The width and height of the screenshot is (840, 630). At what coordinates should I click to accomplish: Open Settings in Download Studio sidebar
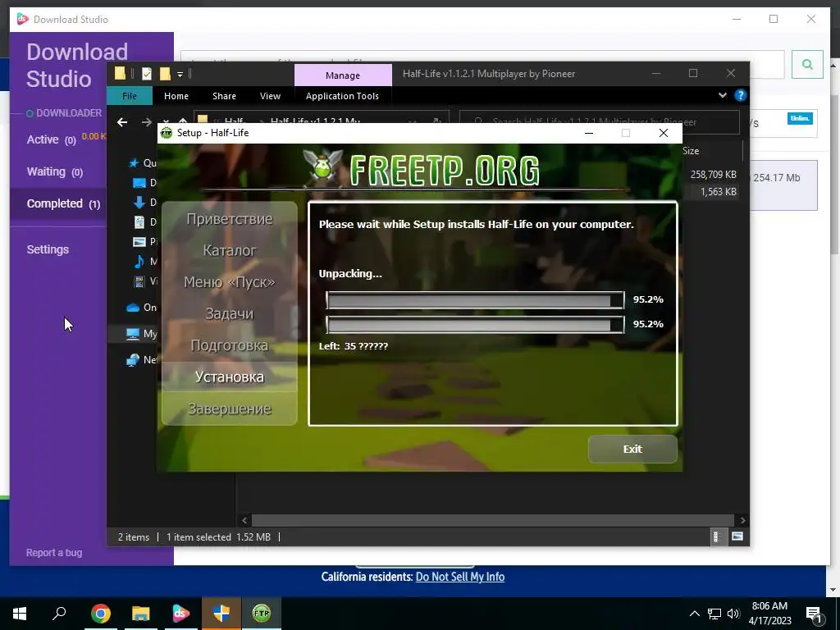point(48,249)
